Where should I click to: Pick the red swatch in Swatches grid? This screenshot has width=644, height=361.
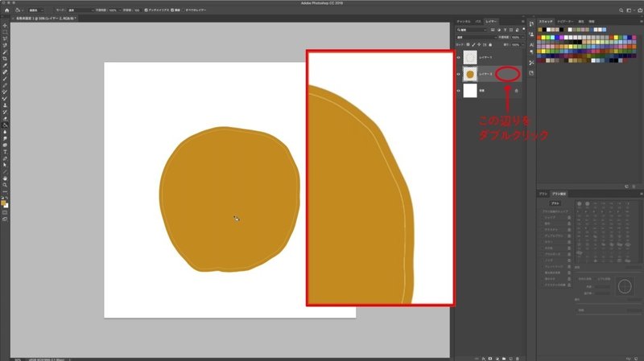click(x=539, y=37)
